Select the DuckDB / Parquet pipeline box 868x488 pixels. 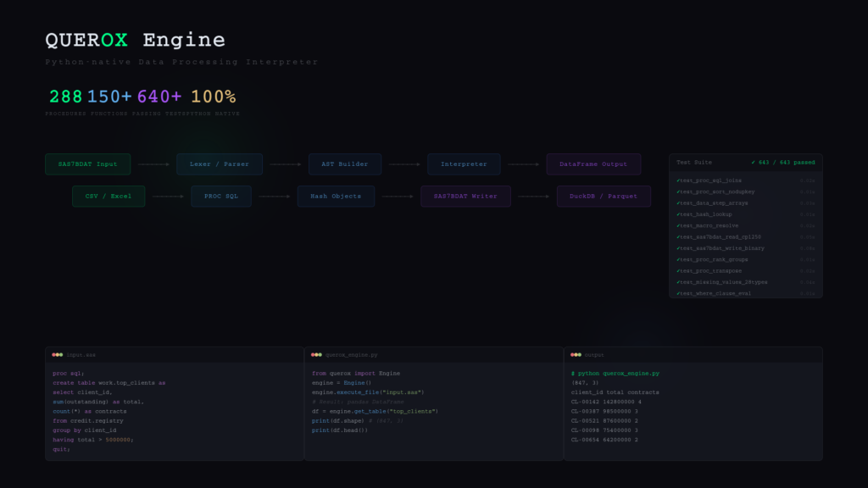[604, 197]
